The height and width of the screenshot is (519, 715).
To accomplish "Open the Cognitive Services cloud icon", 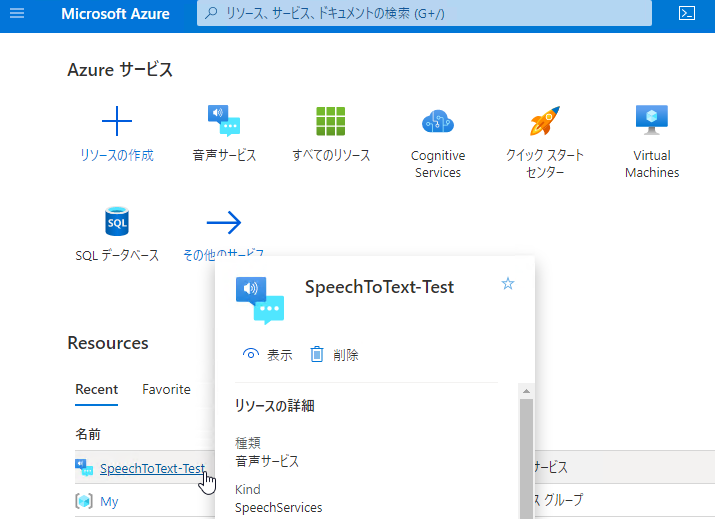I will [438, 121].
